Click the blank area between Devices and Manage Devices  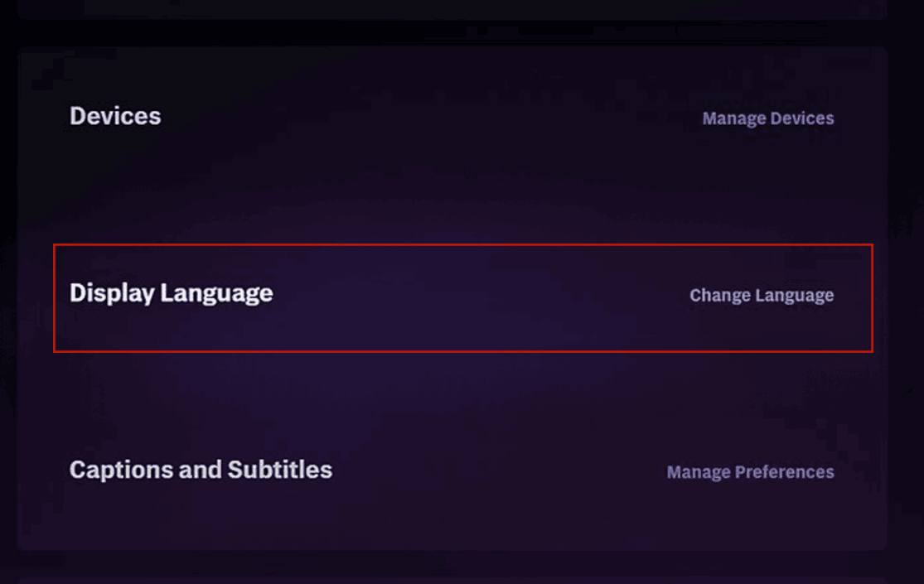[430, 117]
